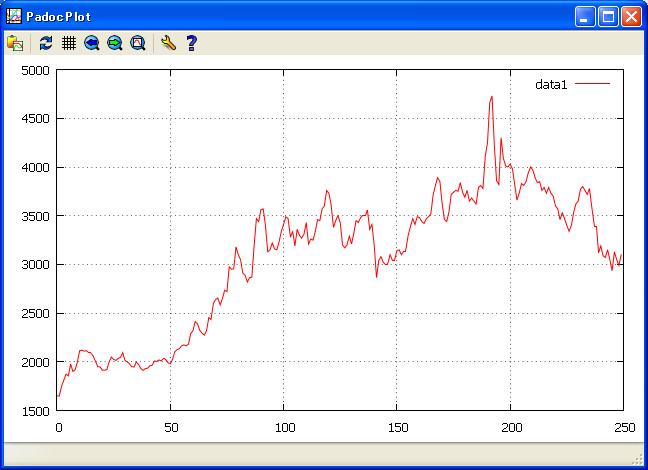Maximize the PadocPlot window
The image size is (648, 470).
coord(608,16)
